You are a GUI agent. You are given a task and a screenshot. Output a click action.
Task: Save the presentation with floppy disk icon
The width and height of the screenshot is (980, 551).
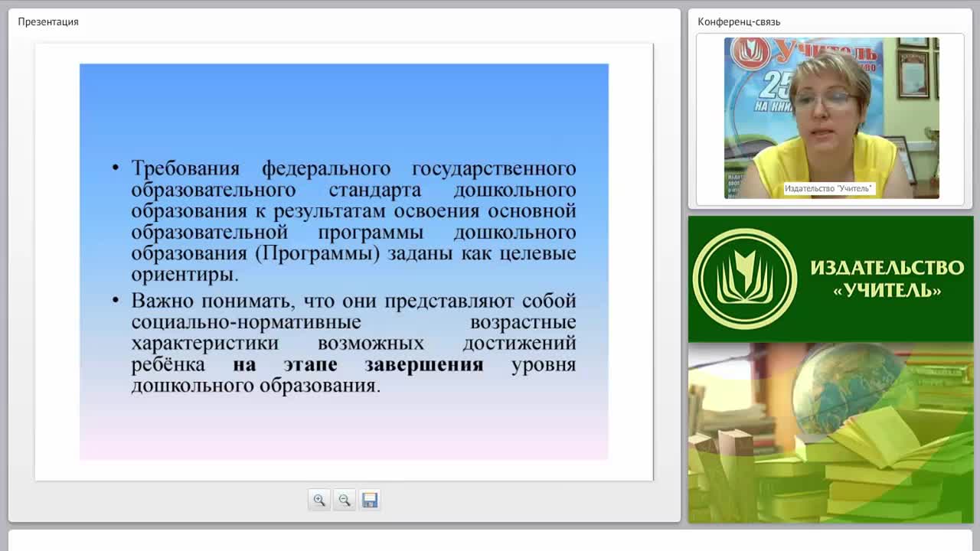point(370,500)
